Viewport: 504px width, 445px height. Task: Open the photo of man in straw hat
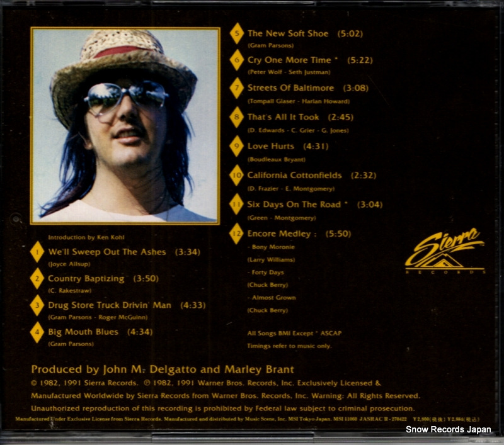click(x=125, y=125)
